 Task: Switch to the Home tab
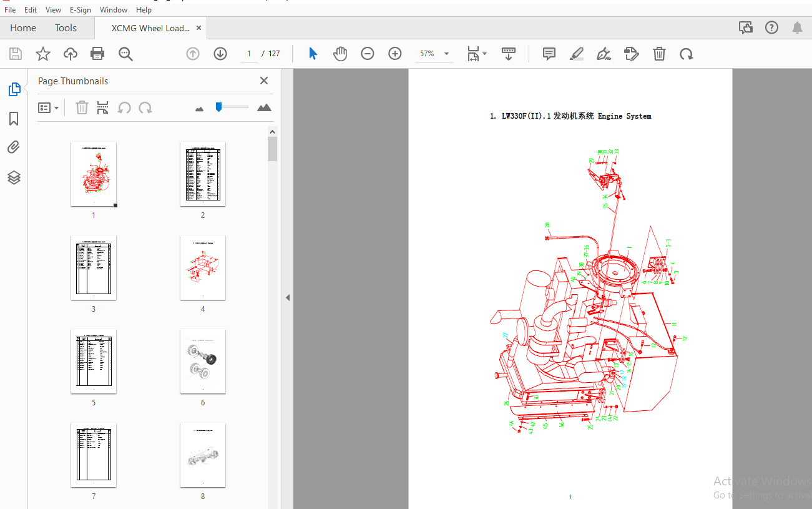23,27
